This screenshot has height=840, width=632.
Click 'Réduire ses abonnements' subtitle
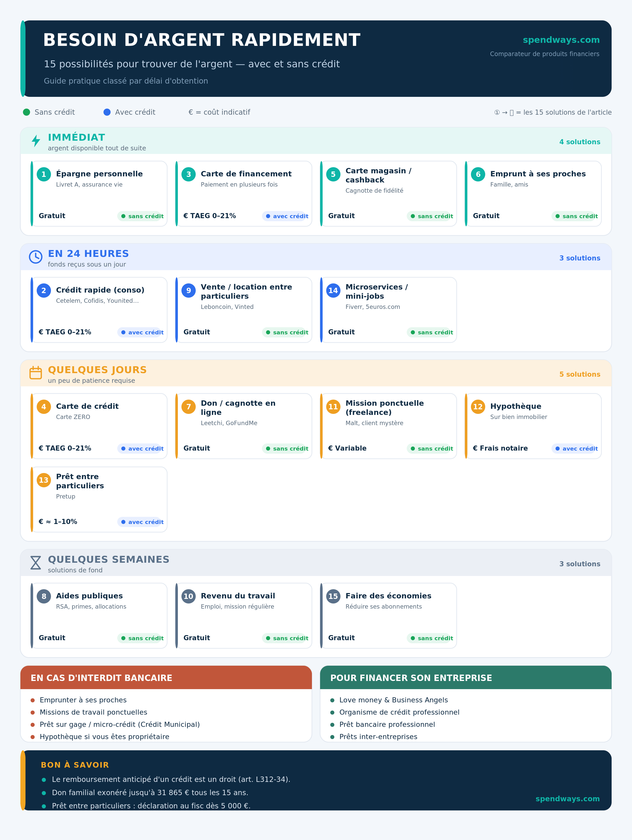coord(384,607)
